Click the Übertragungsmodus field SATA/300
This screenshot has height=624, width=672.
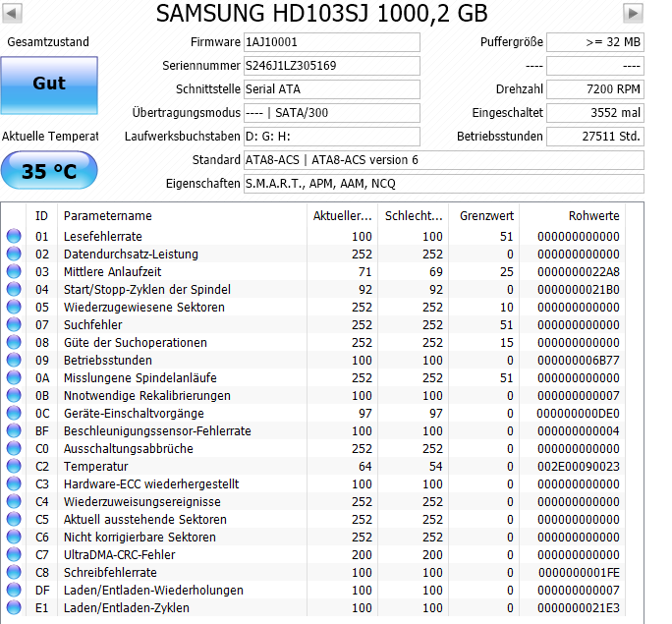332,113
